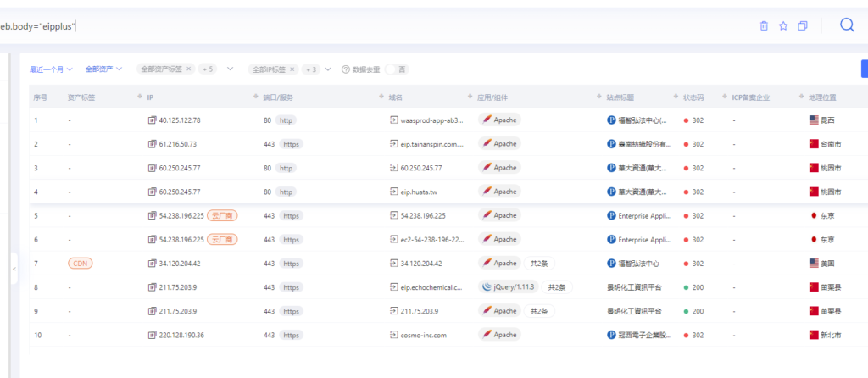This screenshot has width=868, height=378.
Task: Click the copy query icon
Action: 803,26
